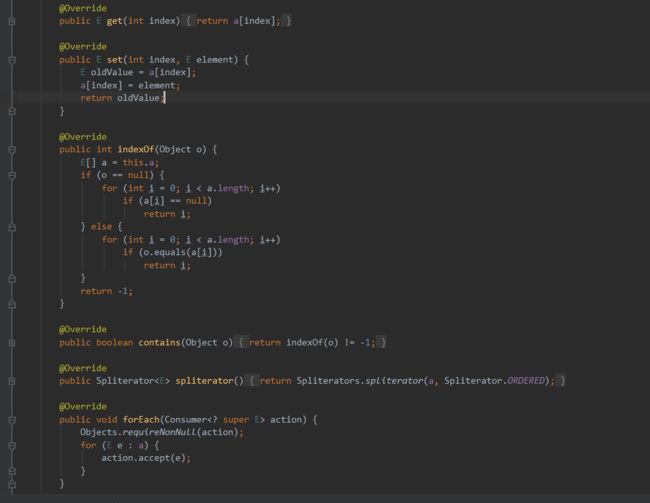Click the '} else {' line fold marker
The height and width of the screenshot is (503, 650).
coord(12,227)
